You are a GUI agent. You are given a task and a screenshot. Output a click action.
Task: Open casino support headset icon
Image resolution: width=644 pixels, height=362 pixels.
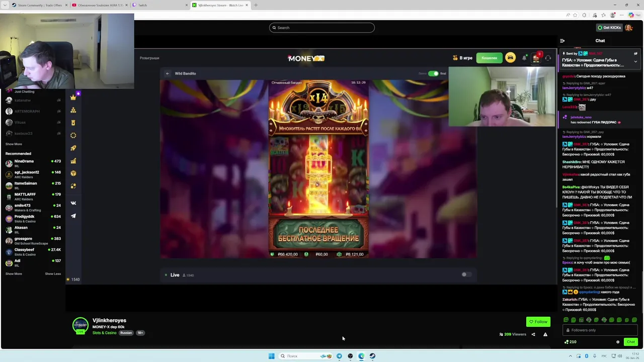coord(548,58)
